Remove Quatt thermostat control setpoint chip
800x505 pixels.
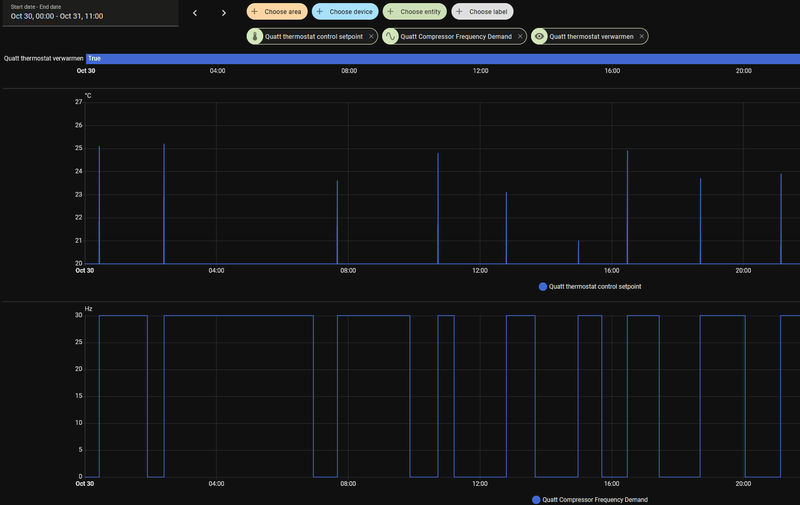[371, 36]
